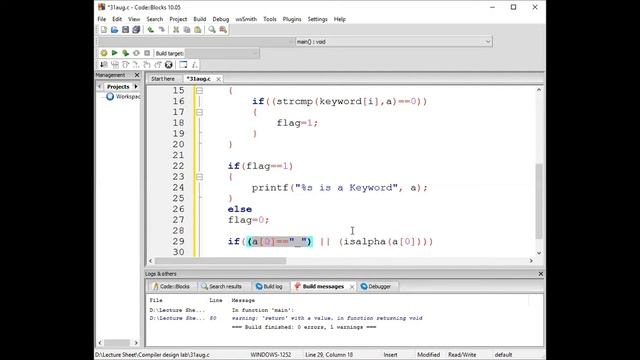Open the Search menu

pyautogui.click(x=155, y=19)
